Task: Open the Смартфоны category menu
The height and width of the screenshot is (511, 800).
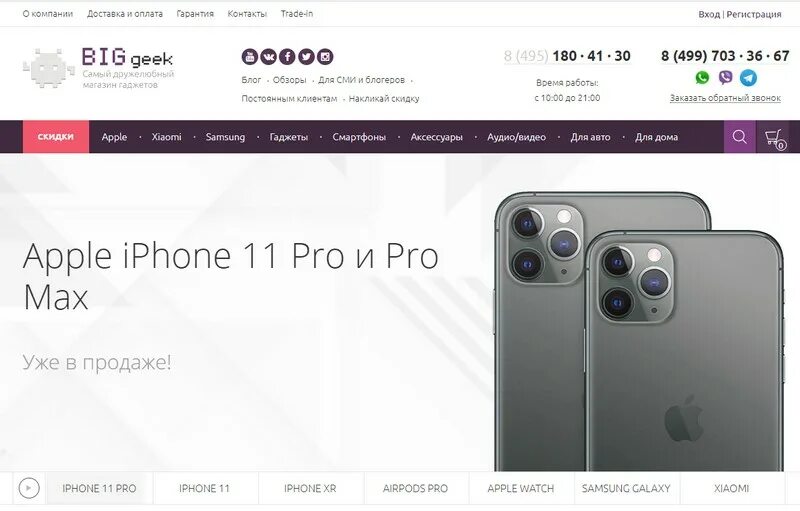Action: pos(359,137)
